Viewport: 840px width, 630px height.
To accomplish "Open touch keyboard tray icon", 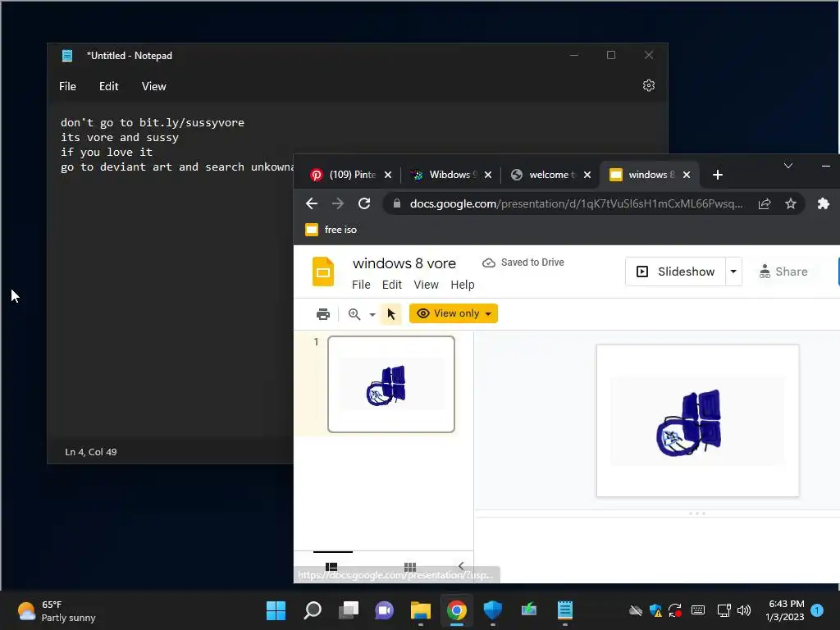I will pos(697,610).
